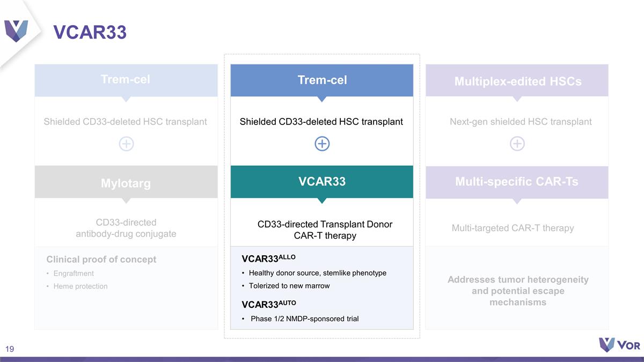The image size is (644, 362).
Task: Click the VCAR33 AUTO subheading
Action: [269, 304]
